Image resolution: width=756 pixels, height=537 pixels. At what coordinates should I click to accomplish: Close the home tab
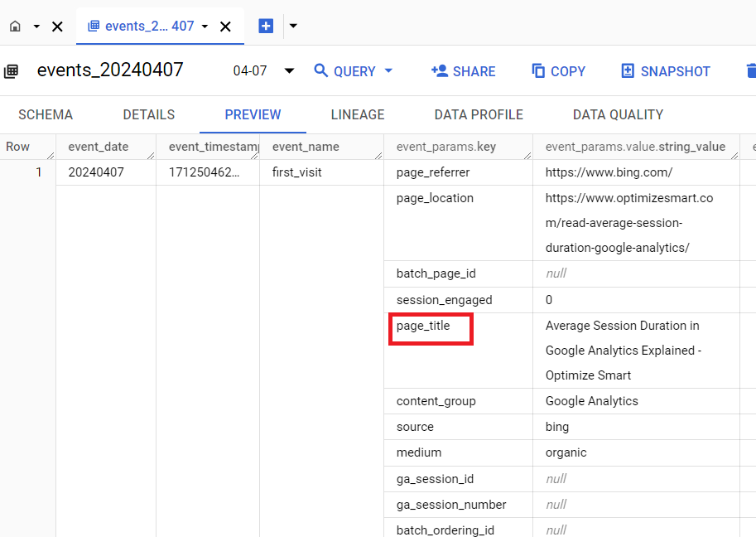pyautogui.click(x=57, y=27)
